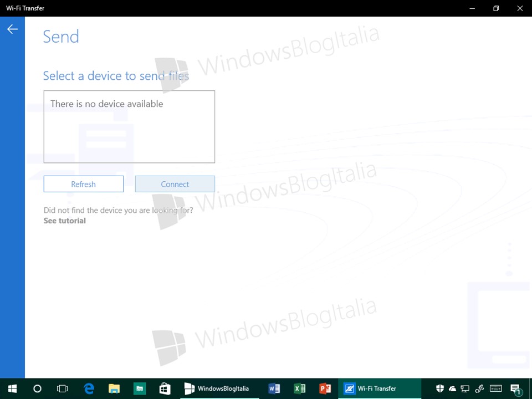Image resolution: width=532 pixels, height=399 pixels.
Task: Open the network tray icon
Action: tap(465, 389)
